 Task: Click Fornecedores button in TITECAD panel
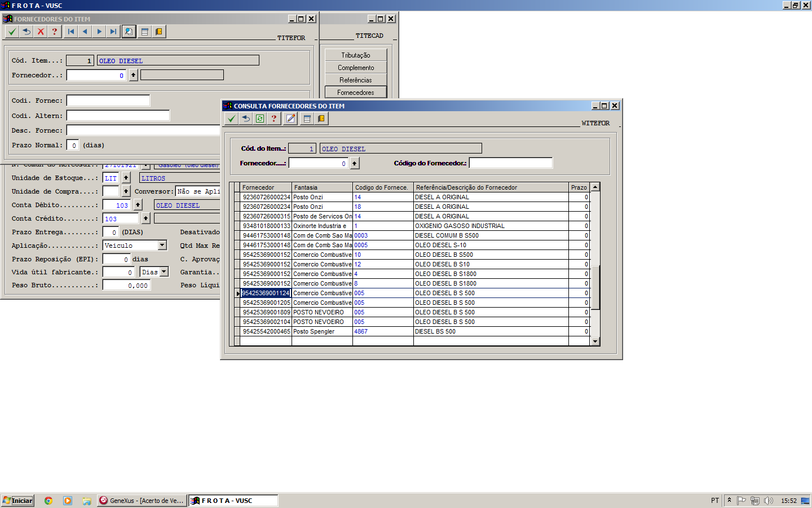tap(356, 92)
